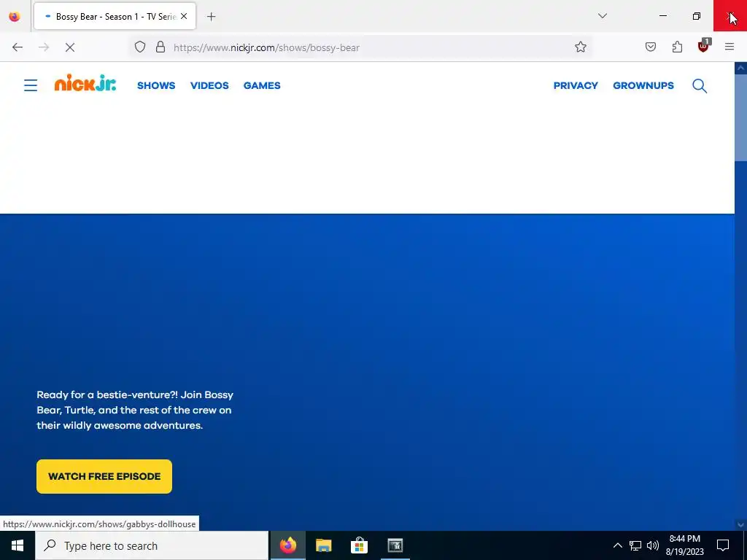Stop loading the page

(x=70, y=47)
